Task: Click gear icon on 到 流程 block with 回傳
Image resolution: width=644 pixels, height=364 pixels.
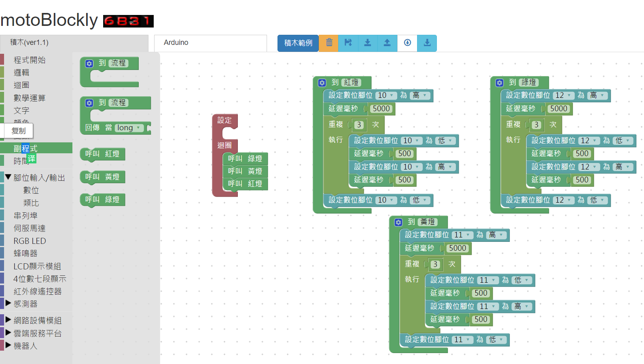Action: coord(89,103)
